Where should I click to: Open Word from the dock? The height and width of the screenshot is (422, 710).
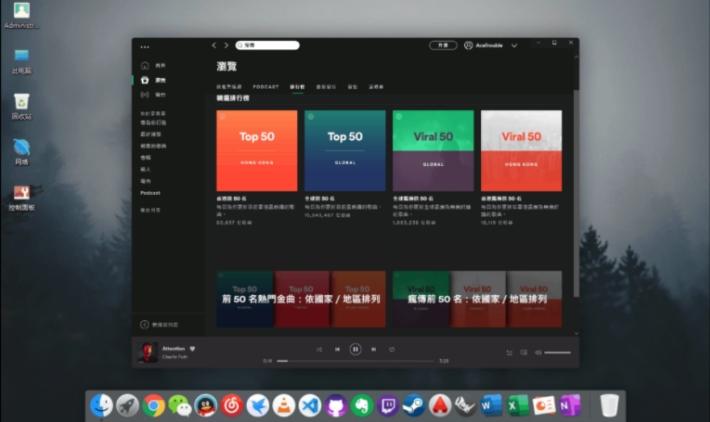tap(492, 405)
